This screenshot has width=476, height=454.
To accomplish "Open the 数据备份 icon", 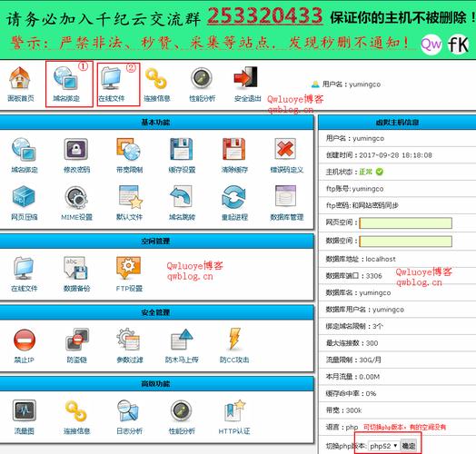I will point(76,268).
